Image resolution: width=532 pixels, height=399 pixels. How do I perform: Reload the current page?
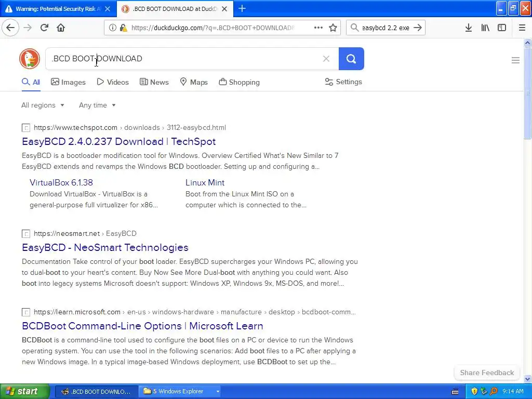pyautogui.click(x=45, y=28)
